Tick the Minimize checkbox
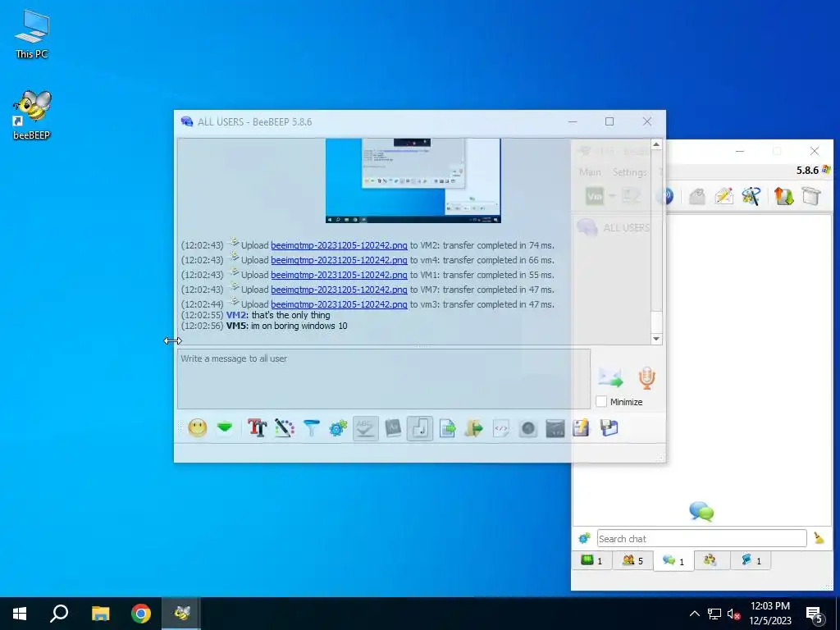This screenshot has width=840, height=630. [x=601, y=402]
